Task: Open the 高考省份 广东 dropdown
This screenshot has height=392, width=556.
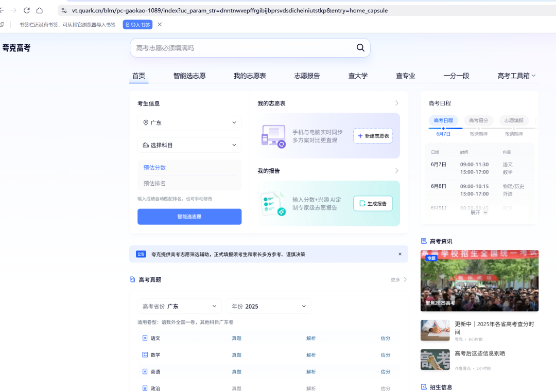Action: 180,306
